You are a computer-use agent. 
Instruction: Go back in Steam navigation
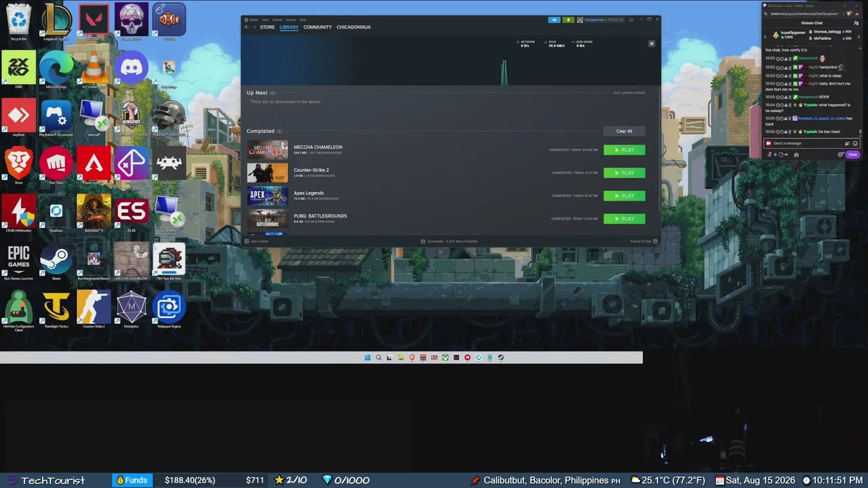pos(246,27)
